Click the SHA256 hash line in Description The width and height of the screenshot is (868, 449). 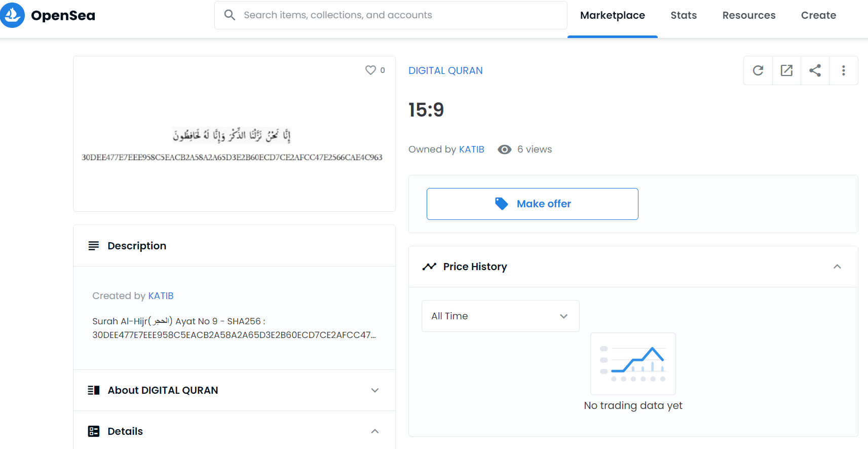234,335
